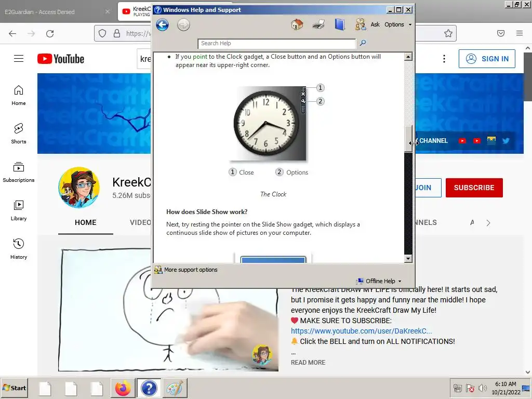Click the Action Center flag tray icon
This screenshot has width=532, height=399.
pyautogui.click(x=470, y=388)
